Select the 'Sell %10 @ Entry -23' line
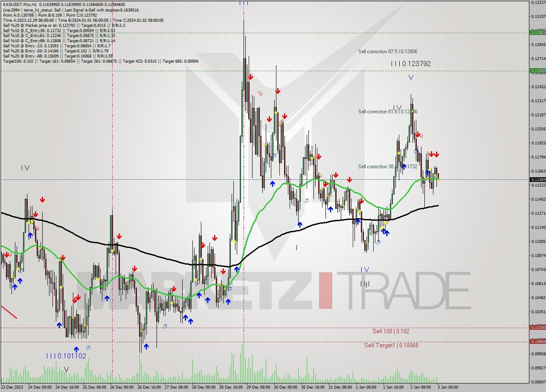 [x=57, y=46]
